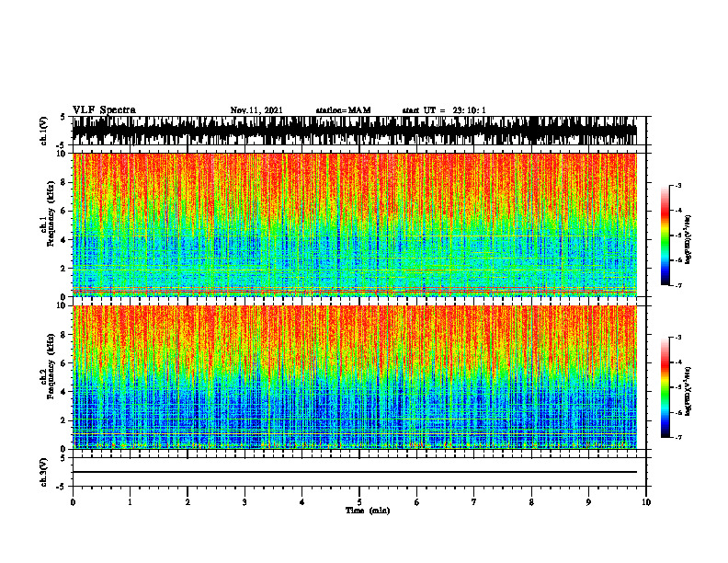Click the time axis tick label "4"
This screenshot has height=563, width=728.
click(x=302, y=502)
